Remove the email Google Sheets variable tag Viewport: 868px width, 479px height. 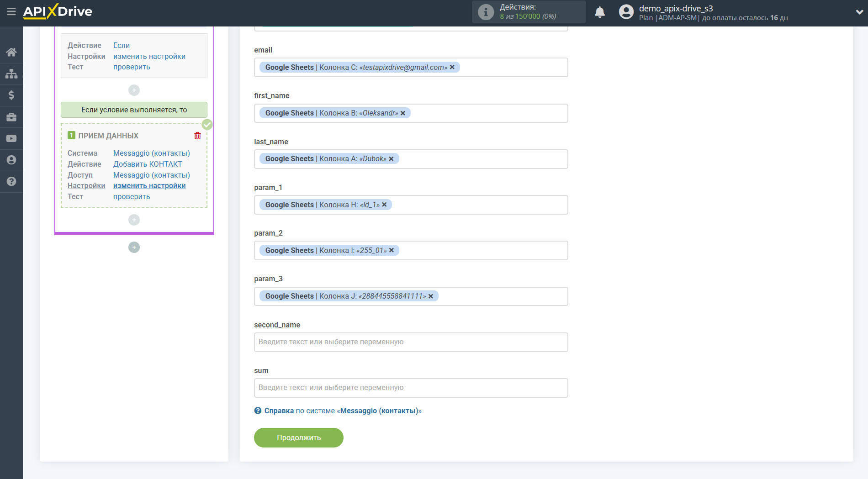pyautogui.click(x=452, y=67)
